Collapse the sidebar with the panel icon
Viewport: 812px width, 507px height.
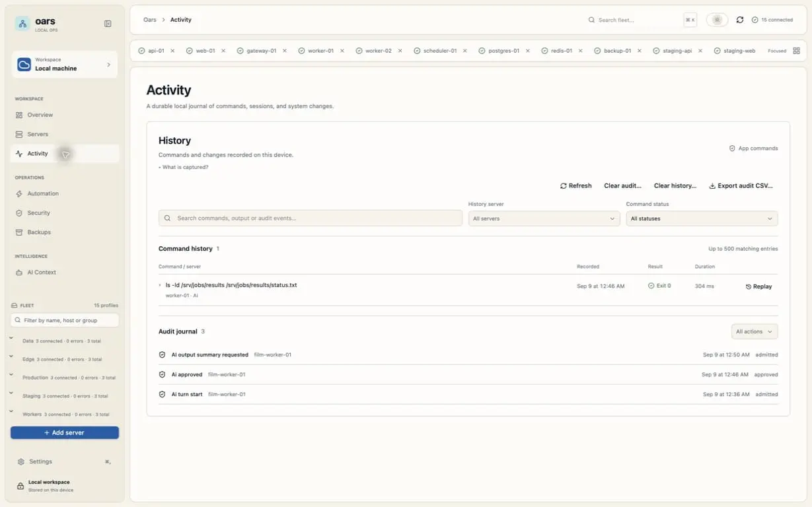(108, 24)
